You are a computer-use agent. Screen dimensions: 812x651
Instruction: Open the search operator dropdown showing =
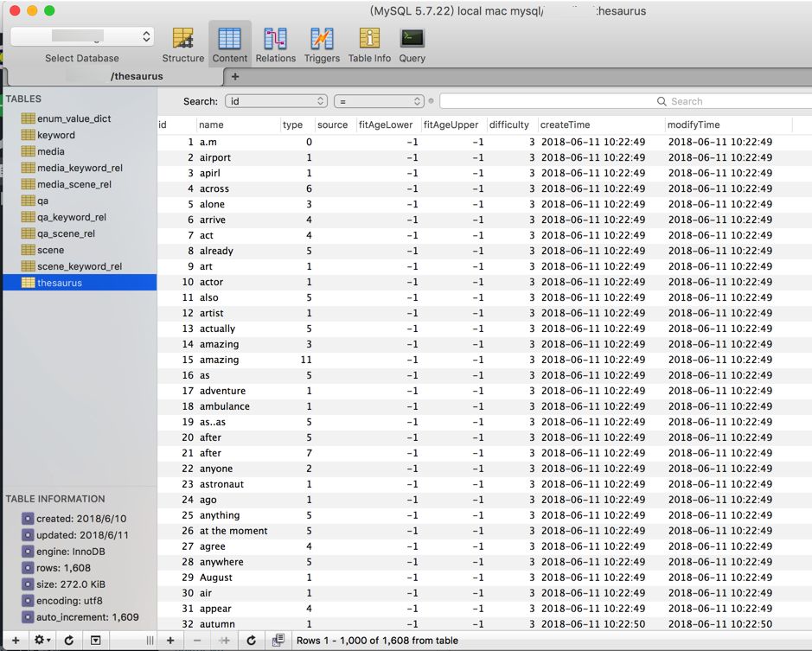[x=379, y=101]
